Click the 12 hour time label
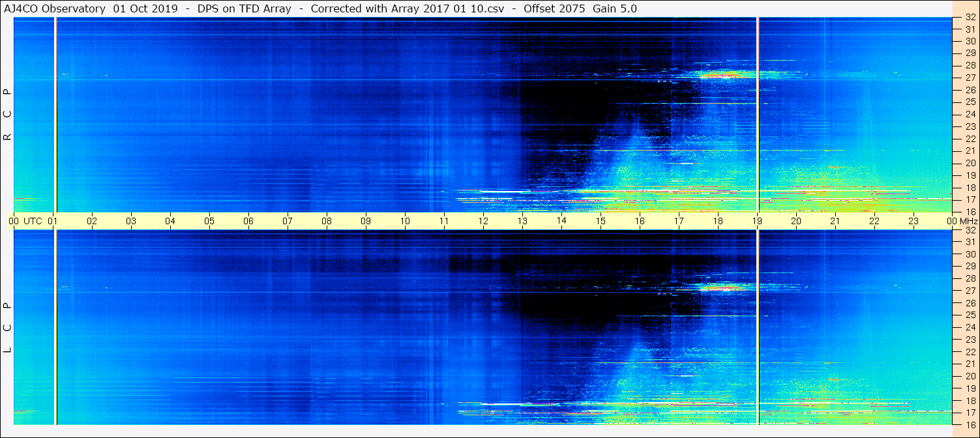 pyautogui.click(x=484, y=221)
